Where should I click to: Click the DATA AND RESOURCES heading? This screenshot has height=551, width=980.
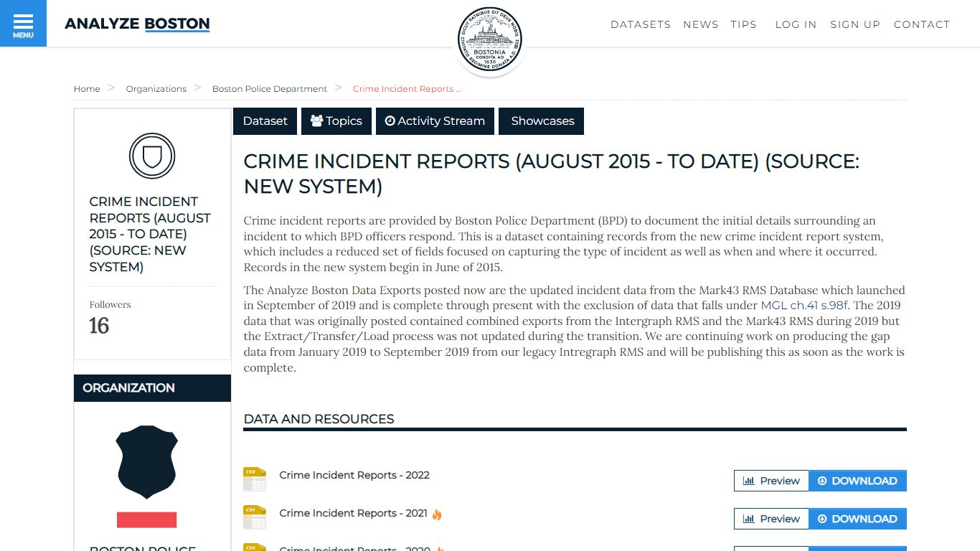319,419
